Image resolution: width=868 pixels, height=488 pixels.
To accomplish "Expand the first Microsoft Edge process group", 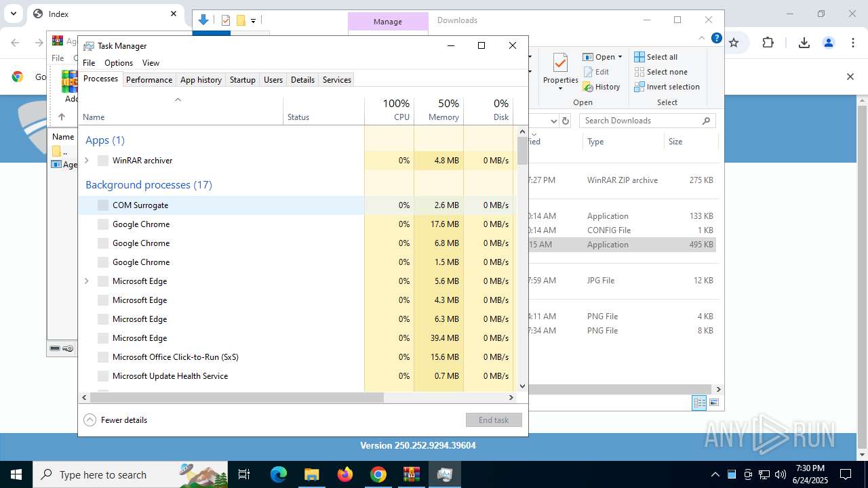I will 86,281.
